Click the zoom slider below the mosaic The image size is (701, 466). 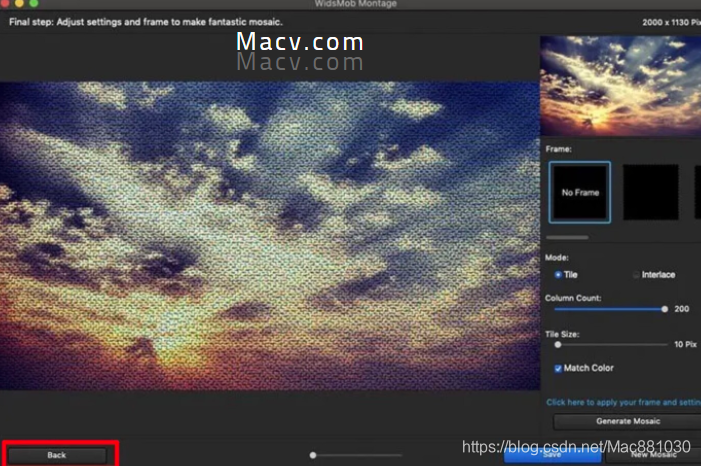pyautogui.click(x=356, y=455)
